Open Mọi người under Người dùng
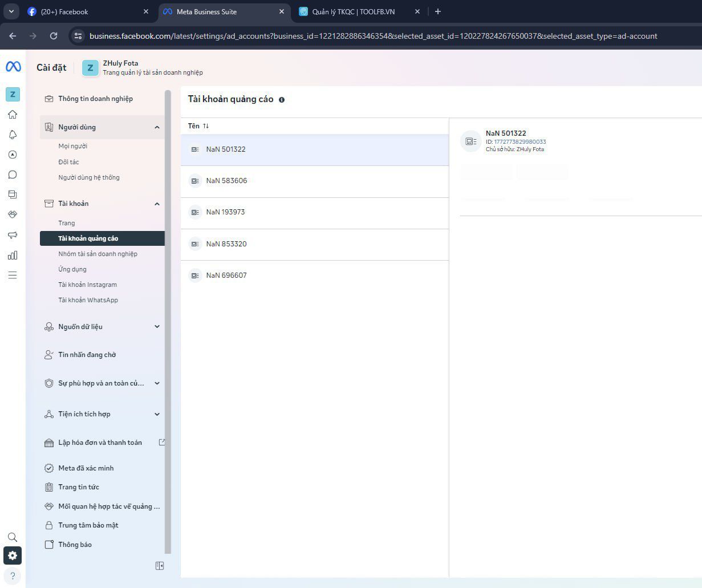 (x=72, y=146)
